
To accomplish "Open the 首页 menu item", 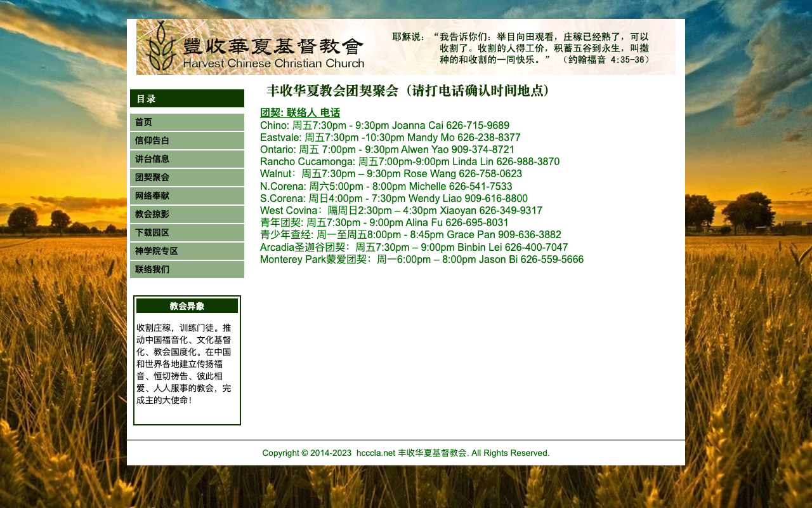I will tap(187, 122).
